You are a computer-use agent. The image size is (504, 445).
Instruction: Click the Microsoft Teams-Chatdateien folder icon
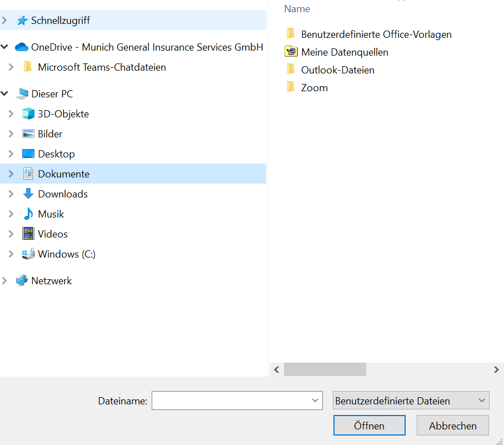[28, 67]
